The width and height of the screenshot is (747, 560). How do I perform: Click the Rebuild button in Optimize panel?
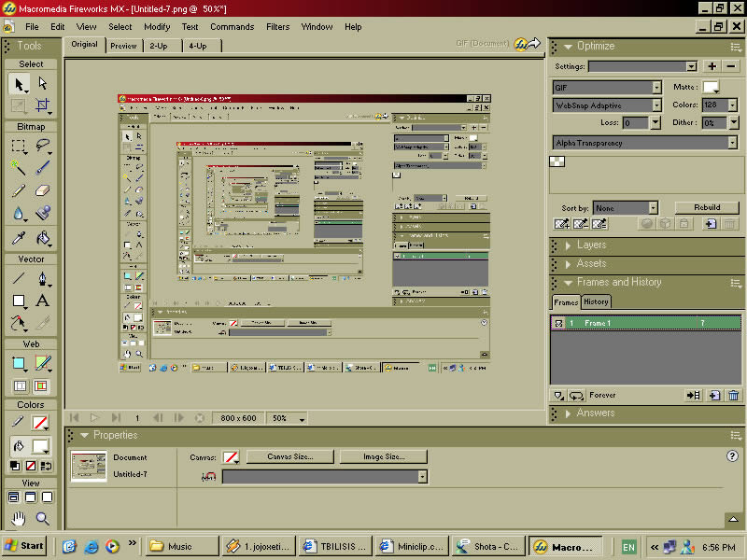(707, 206)
